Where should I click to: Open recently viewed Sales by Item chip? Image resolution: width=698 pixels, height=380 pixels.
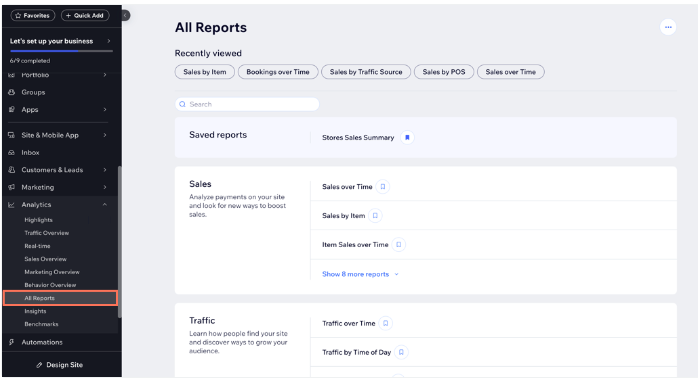(205, 72)
